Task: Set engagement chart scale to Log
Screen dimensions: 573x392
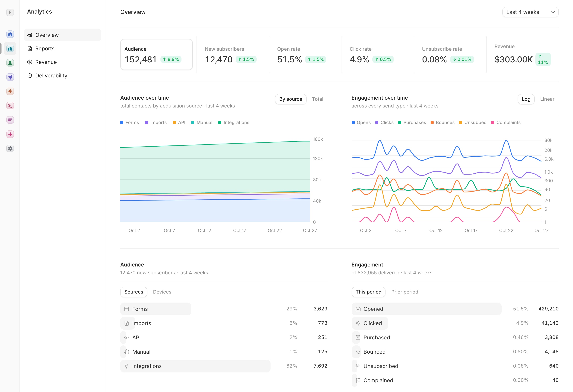Action: pos(526,99)
